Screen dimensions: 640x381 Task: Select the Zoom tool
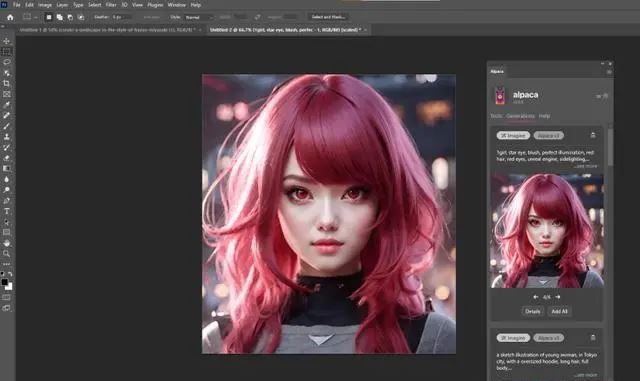coord(7,254)
